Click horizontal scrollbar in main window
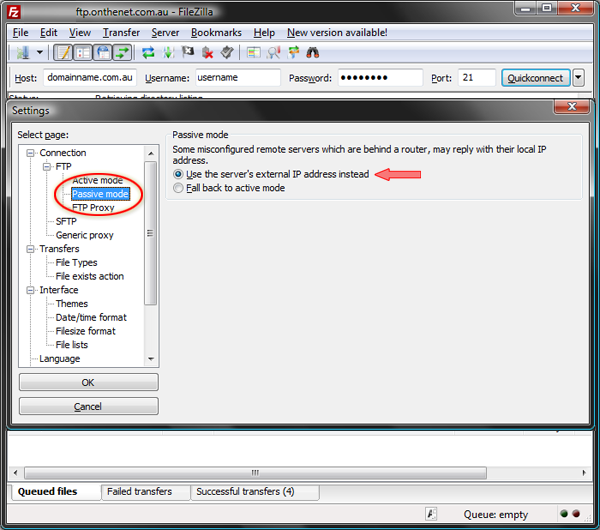600x530 pixels. [x=255, y=473]
